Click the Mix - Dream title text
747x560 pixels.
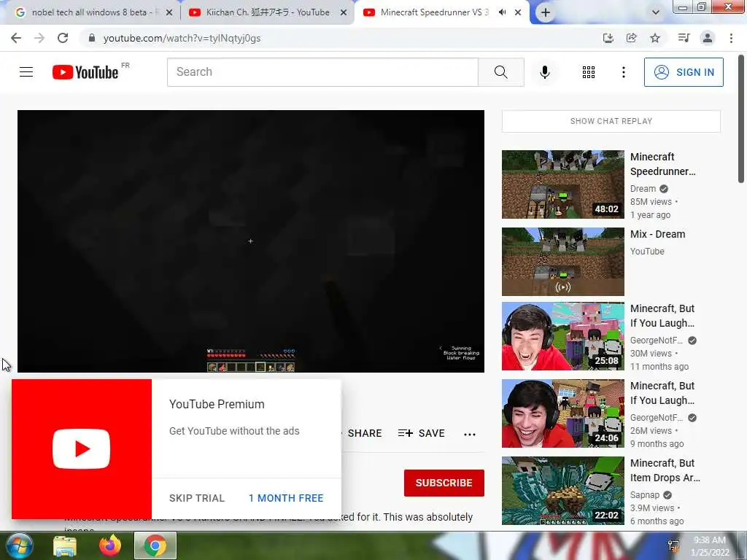[657, 234]
